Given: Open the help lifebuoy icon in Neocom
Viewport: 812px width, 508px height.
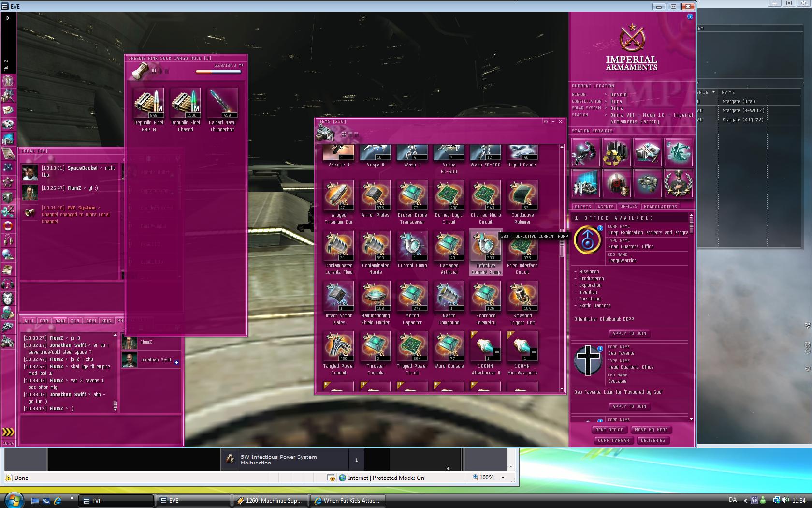Looking at the screenshot, I should click(x=8, y=226).
